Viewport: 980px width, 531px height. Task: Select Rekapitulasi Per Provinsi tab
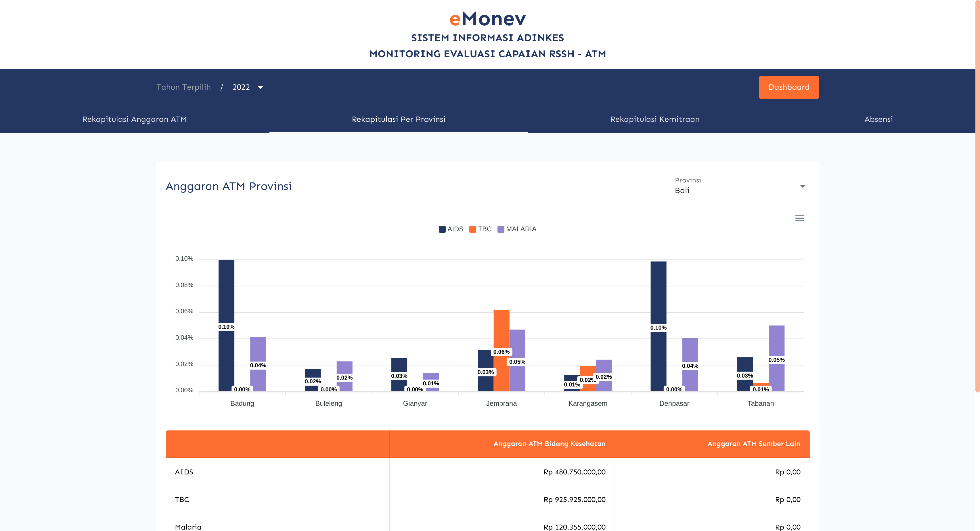tap(398, 119)
